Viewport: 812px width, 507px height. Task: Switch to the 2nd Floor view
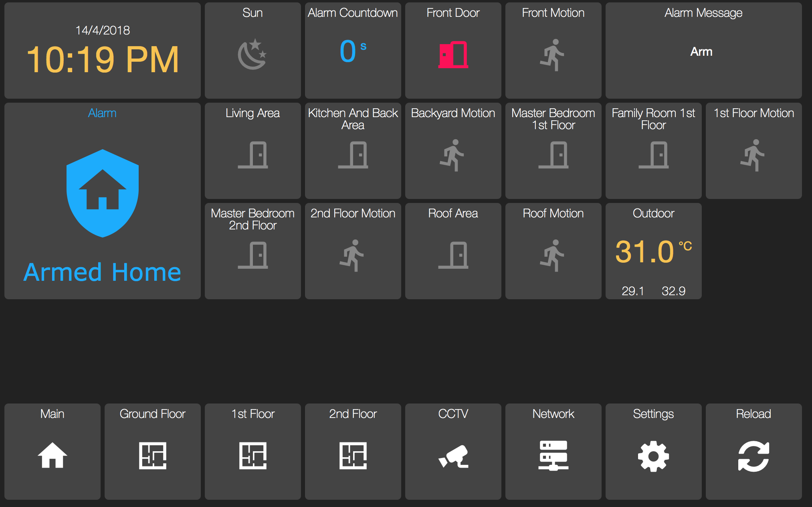coord(353,456)
